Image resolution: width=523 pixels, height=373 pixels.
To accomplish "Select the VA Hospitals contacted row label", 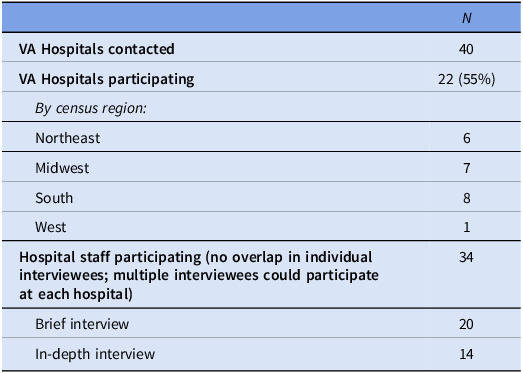I will 97,49.
